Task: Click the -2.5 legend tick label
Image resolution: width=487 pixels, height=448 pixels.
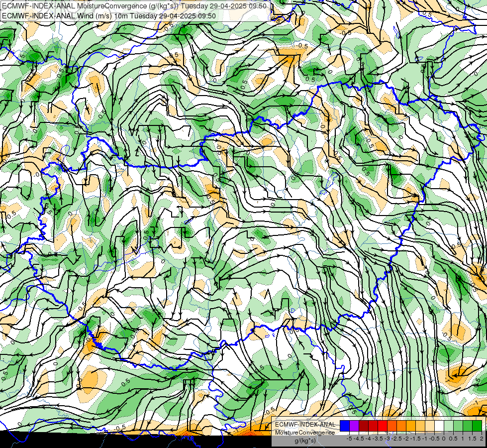Action: click(396, 439)
